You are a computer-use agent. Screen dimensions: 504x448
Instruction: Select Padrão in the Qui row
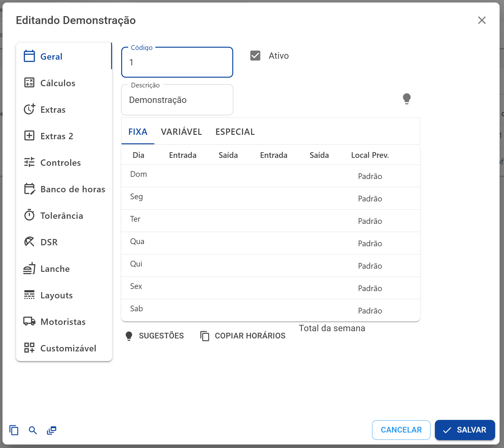[370, 266]
